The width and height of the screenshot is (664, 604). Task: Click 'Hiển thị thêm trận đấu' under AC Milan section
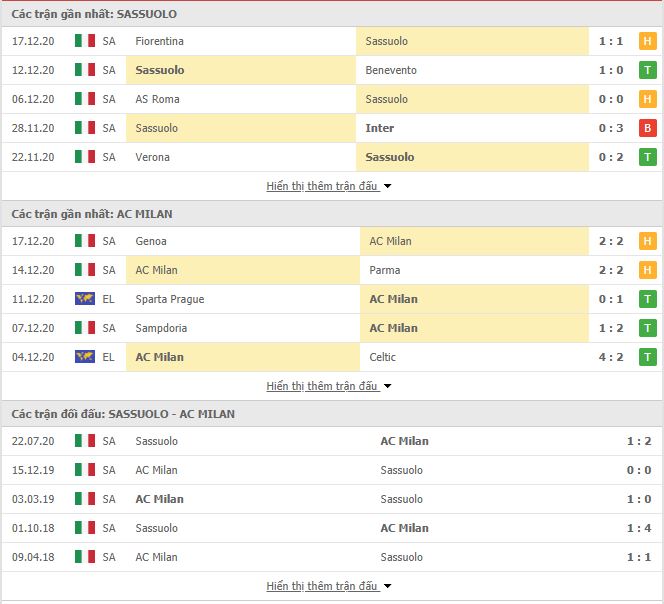point(322,386)
